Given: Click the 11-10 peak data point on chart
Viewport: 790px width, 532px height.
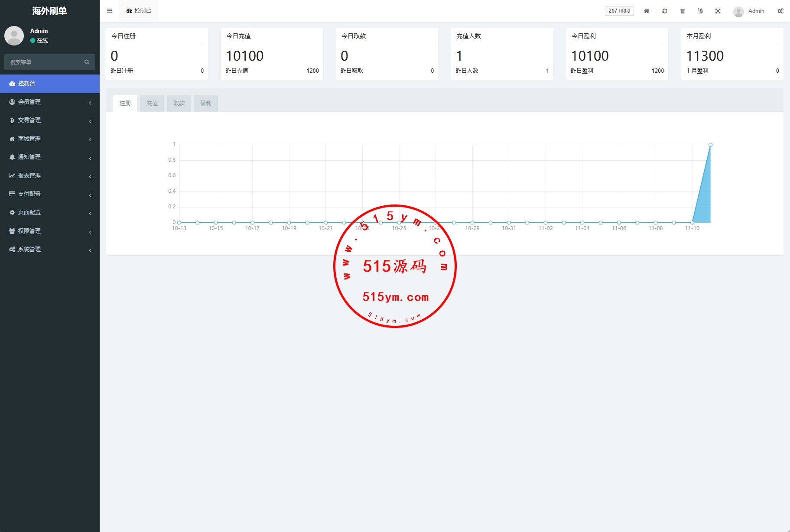Looking at the screenshot, I should tap(710, 145).
